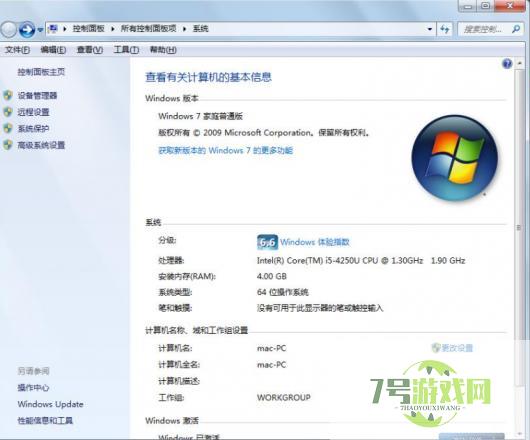The width and height of the screenshot is (530, 440).
Task: Click the 6.6 experience index score badge
Action: pyautogui.click(x=267, y=242)
